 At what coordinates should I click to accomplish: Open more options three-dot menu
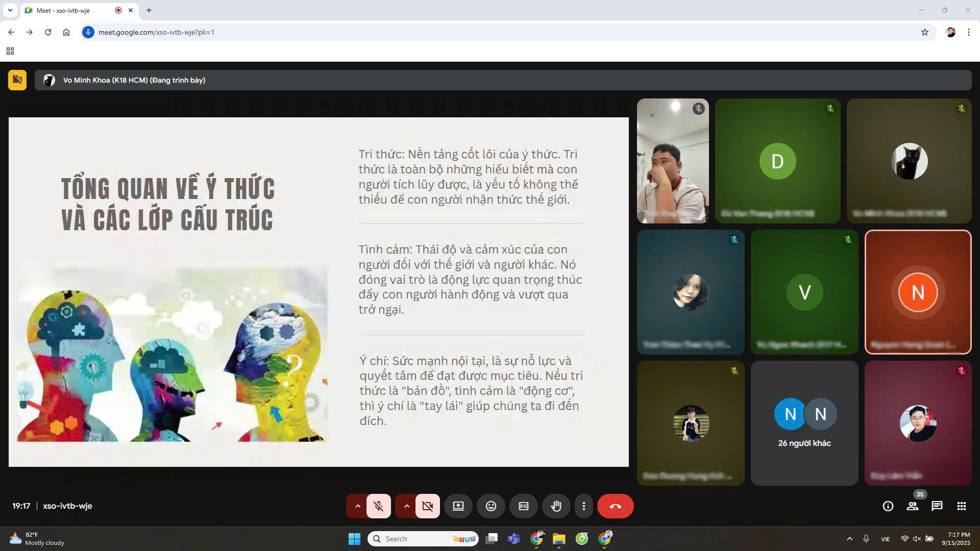583,506
